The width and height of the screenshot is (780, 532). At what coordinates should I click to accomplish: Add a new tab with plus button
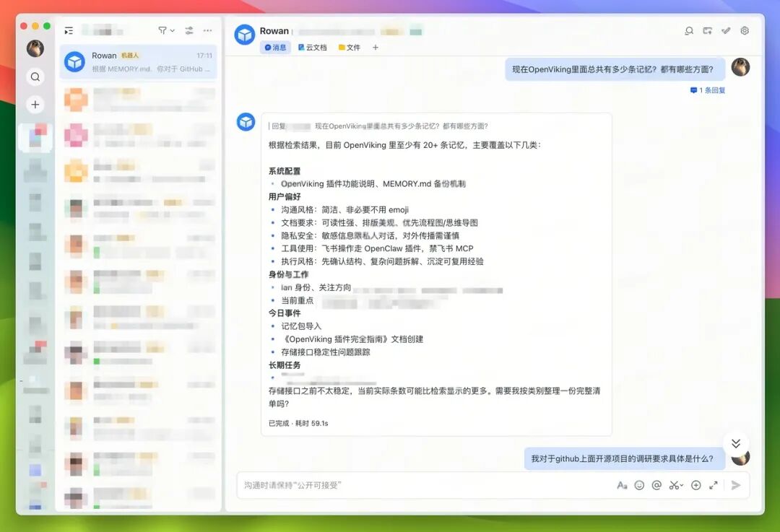[376, 47]
